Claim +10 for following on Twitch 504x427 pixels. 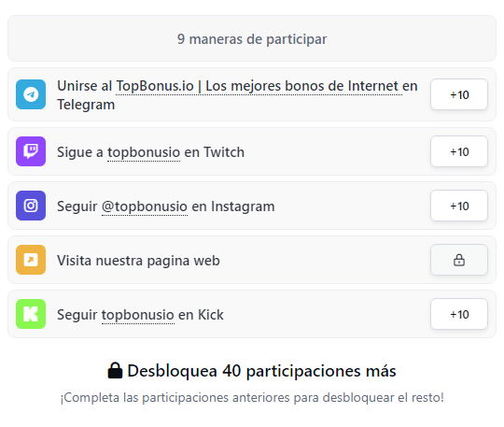459,151
